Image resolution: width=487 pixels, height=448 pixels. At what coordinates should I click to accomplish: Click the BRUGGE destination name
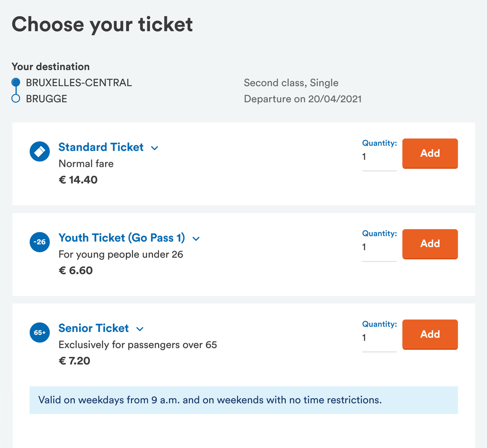(46, 99)
